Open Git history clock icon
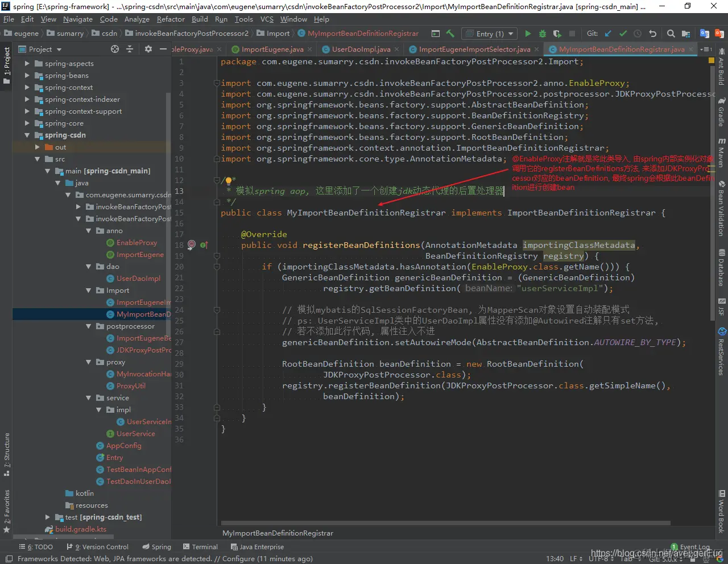 pyautogui.click(x=638, y=34)
